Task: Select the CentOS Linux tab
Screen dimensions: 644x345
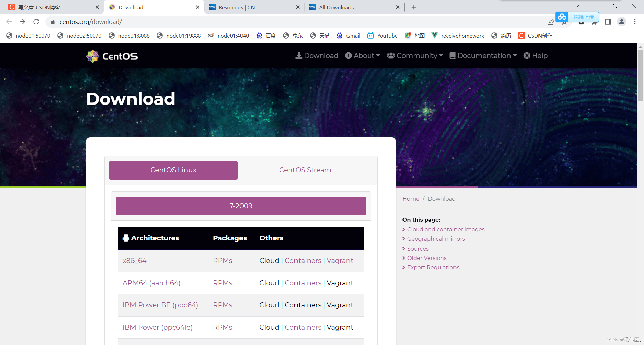Action: coord(173,170)
